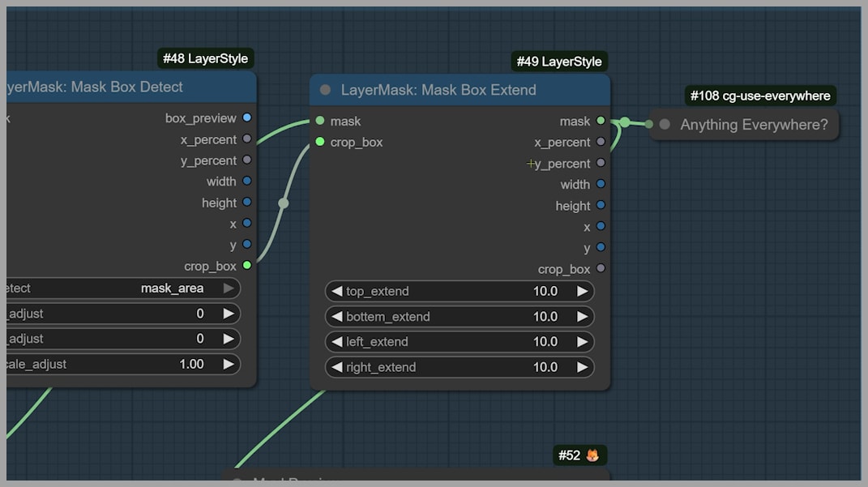The height and width of the screenshot is (487, 868).
Task: Click the mask input port on Mask Box Extend
Action: [320, 121]
